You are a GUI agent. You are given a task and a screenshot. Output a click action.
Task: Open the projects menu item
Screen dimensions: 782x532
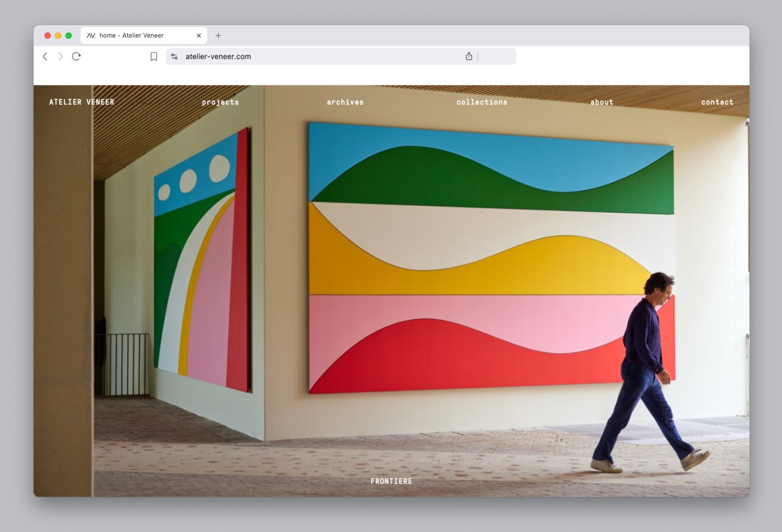coord(220,102)
